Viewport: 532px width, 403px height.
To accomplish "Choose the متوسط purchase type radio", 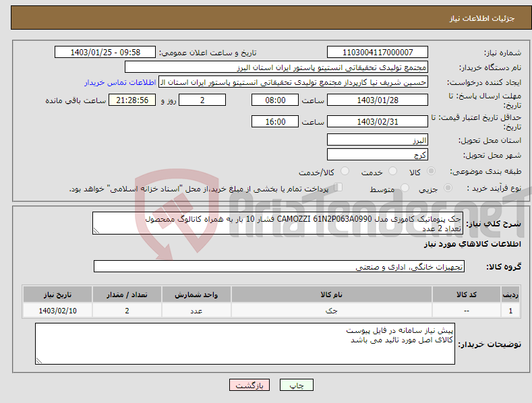I will [x=405, y=187].
